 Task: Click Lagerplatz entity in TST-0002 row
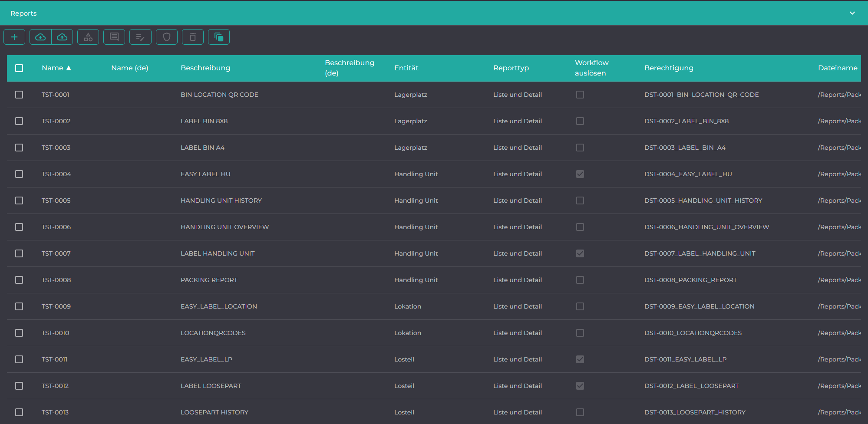click(411, 121)
